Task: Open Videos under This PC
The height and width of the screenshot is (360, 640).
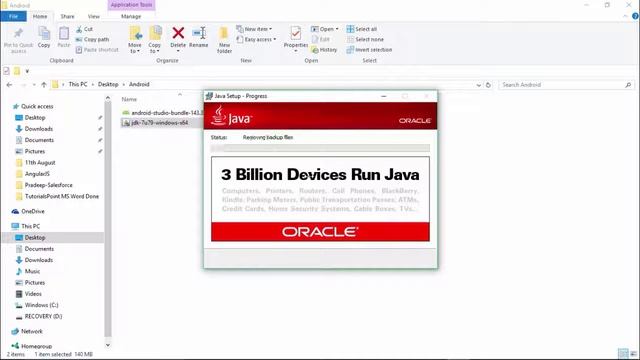Action: tap(33, 294)
